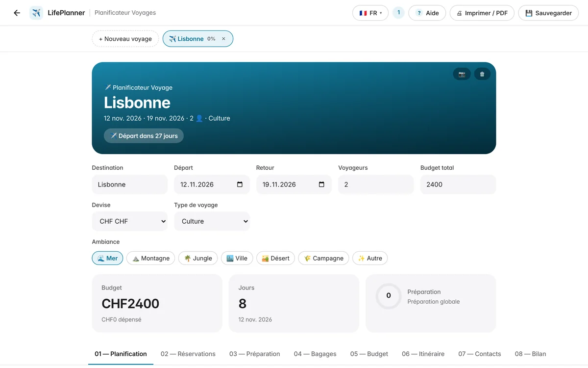Open the FR language dropdown
Viewport: 588px width, 368px height.
point(370,13)
